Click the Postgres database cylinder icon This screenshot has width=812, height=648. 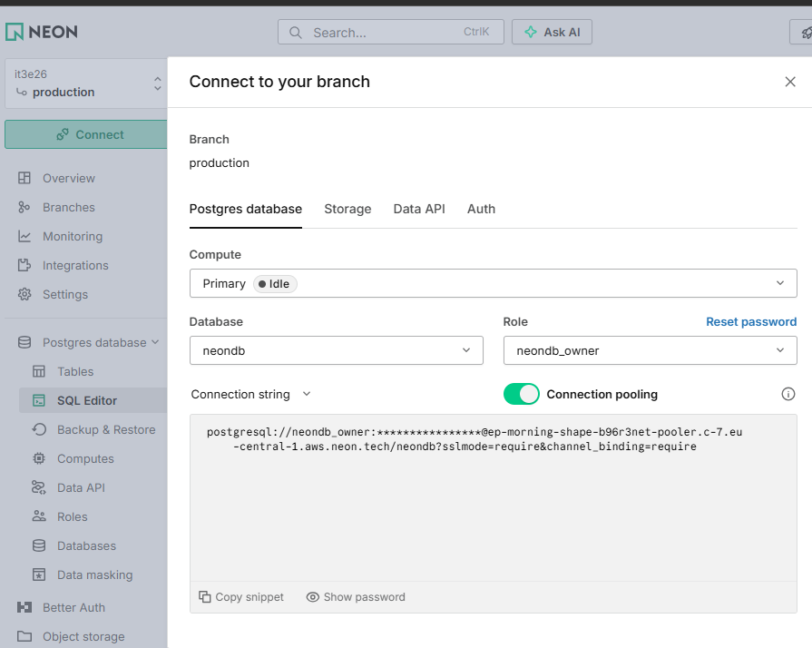24,342
